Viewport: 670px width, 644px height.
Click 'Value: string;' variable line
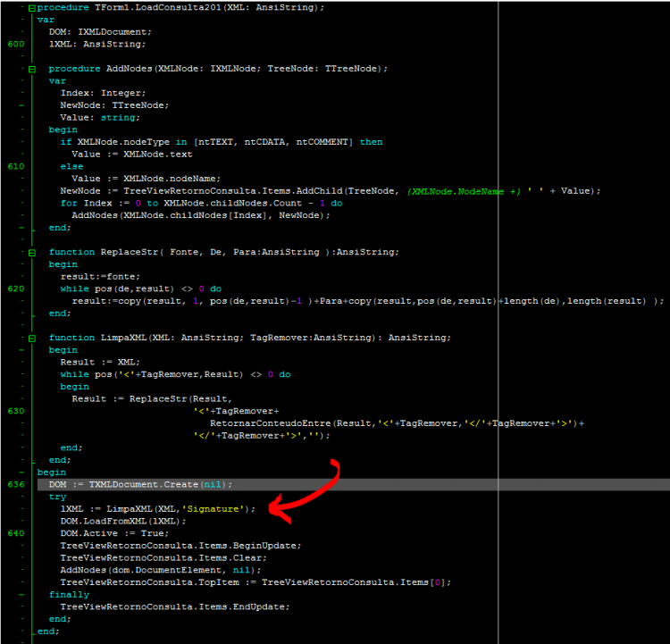pyautogui.click(x=100, y=118)
